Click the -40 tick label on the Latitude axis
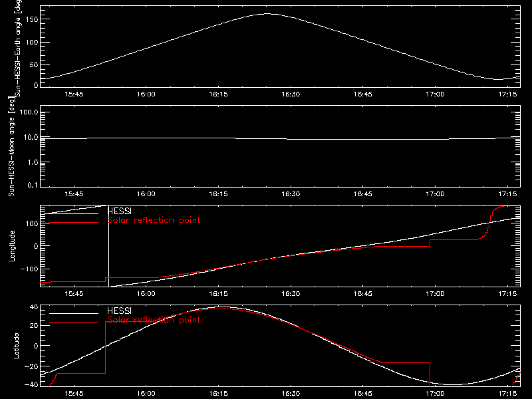The height and width of the screenshot is (399, 532). click(x=31, y=384)
